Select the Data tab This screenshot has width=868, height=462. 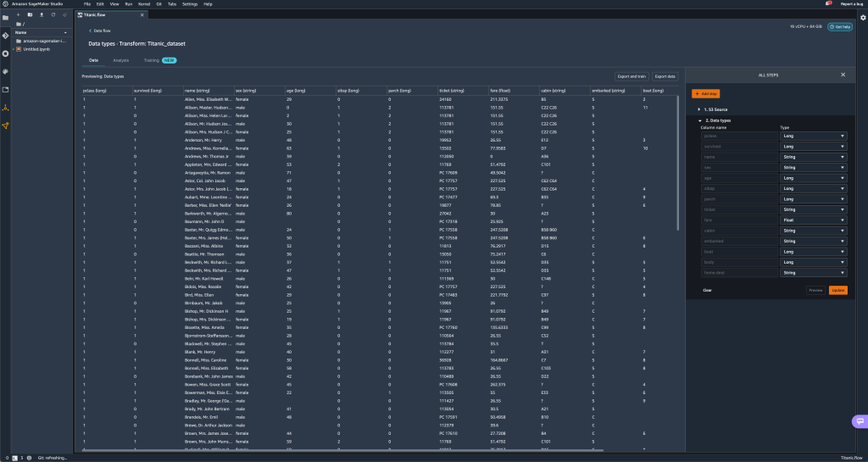pos(93,60)
